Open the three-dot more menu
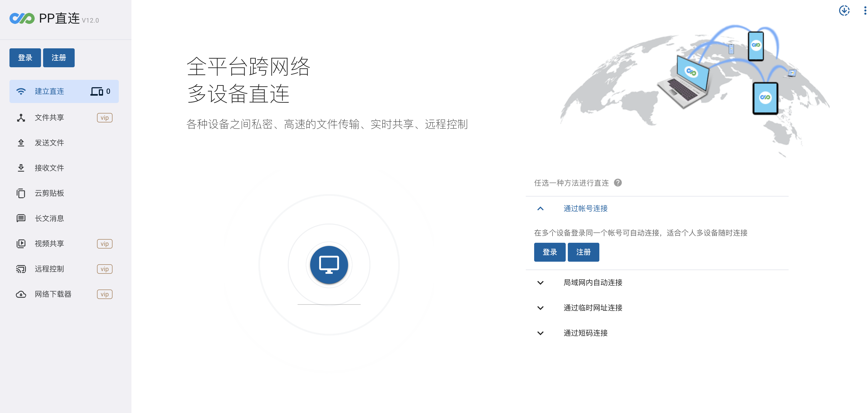868x413 pixels. pyautogui.click(x=865, y=11)
